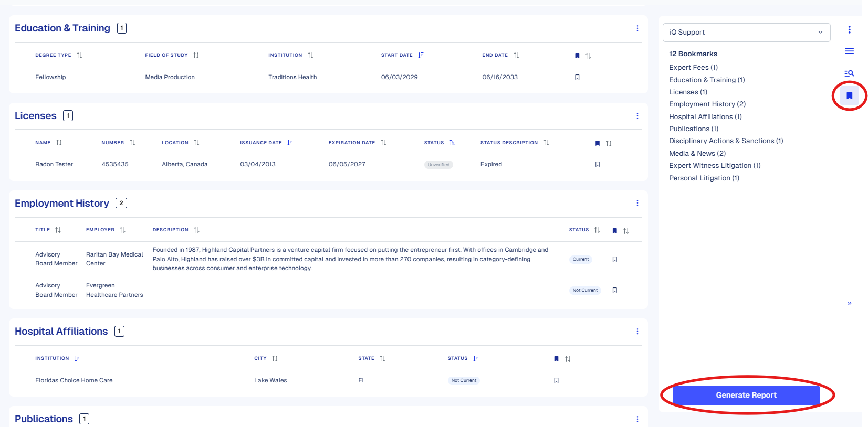Open the hamburger list icon in right sidebar

(x=849, y=51)
